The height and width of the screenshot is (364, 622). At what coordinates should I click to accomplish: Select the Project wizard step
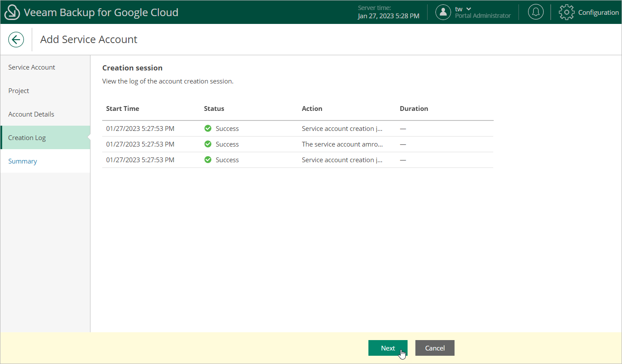click(19, 91)
